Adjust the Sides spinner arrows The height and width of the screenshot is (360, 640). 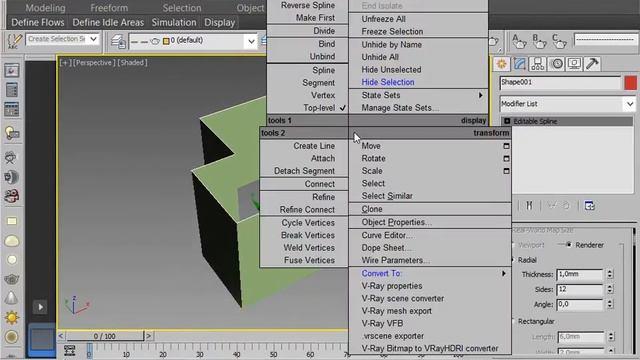click(610, 289)
